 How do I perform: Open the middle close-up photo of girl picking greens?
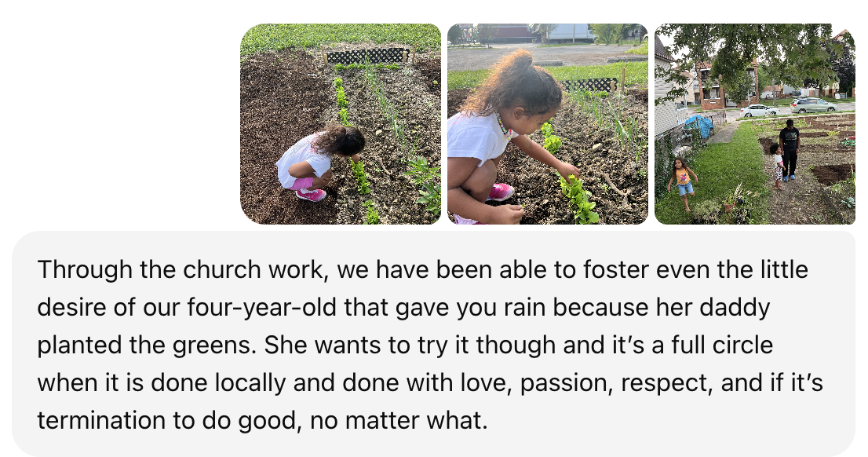coord(547,124)
